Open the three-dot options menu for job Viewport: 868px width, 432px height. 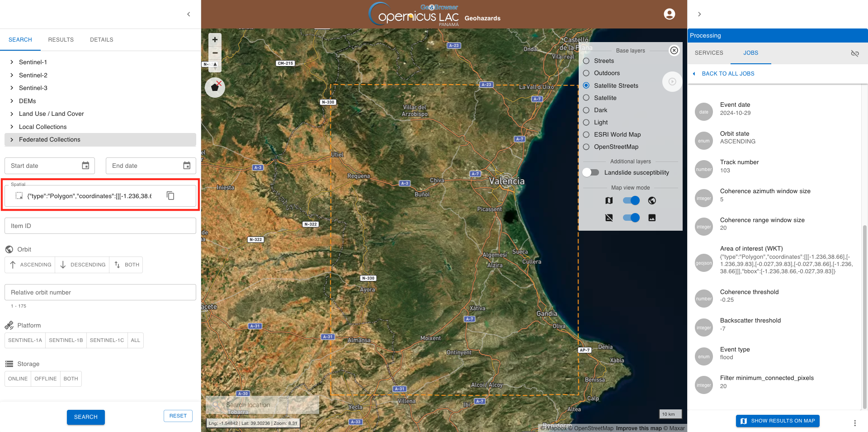point(854,423)
